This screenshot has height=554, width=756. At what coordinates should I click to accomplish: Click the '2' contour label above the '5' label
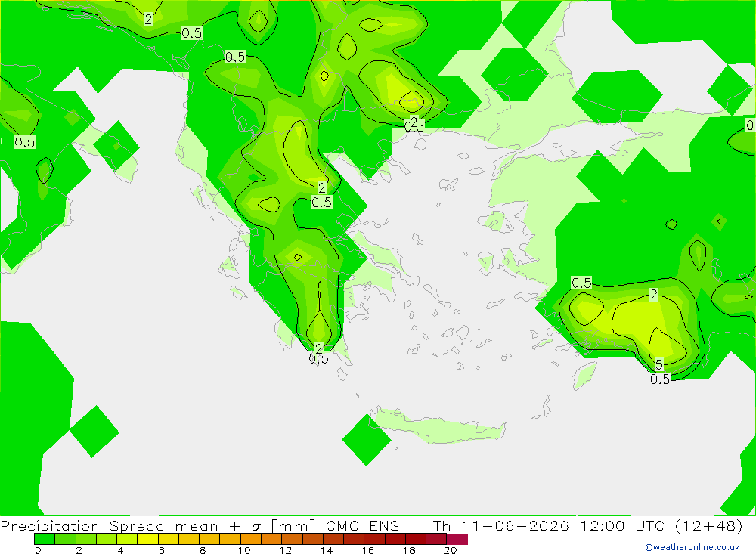point(654,295)
